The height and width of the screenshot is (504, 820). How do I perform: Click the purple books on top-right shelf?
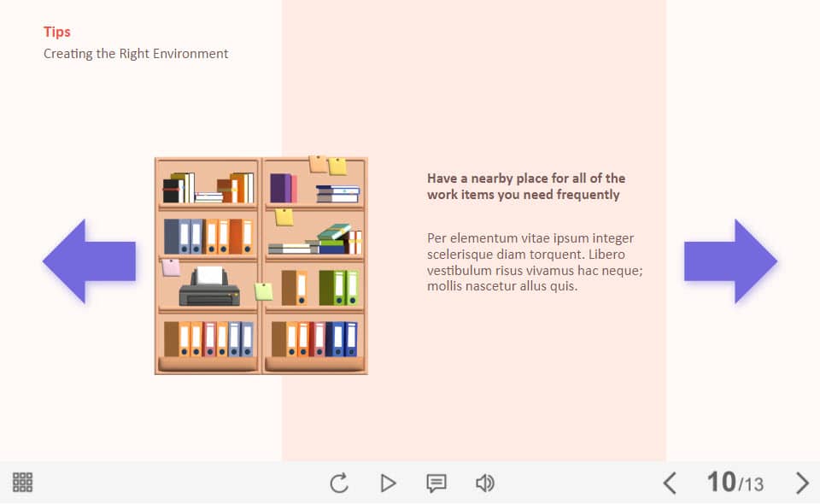(x=283, y=188)
